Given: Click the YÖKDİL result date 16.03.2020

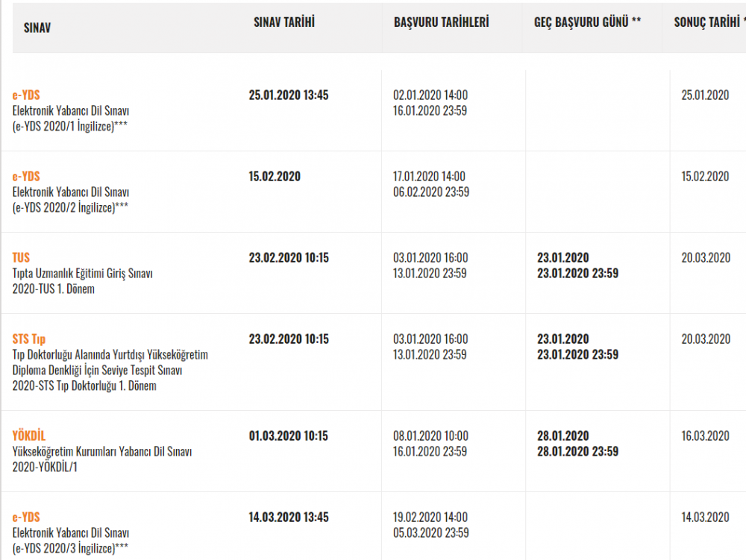Looking at the screenshot, I should (705, 435).
